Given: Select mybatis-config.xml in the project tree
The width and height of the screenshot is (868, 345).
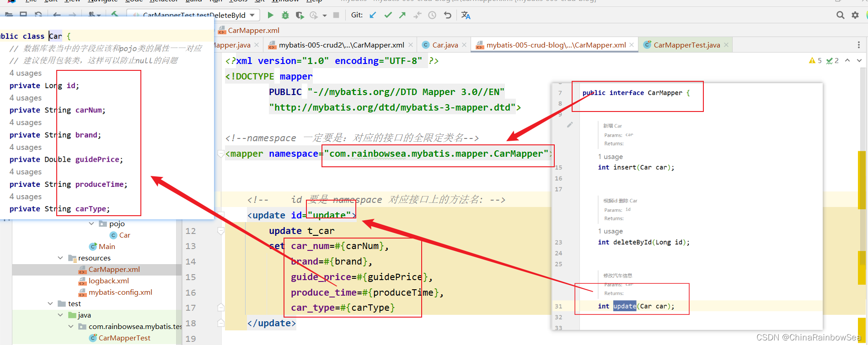Looking at the screenshot, I should point(120,292).
